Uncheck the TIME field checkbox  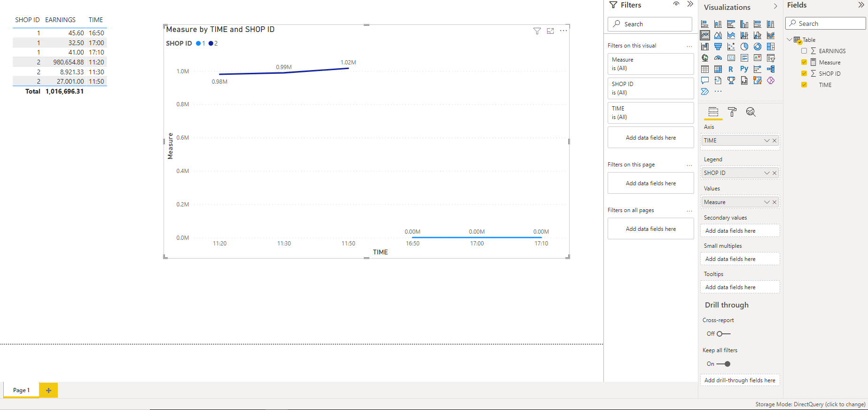pos(804,85)
